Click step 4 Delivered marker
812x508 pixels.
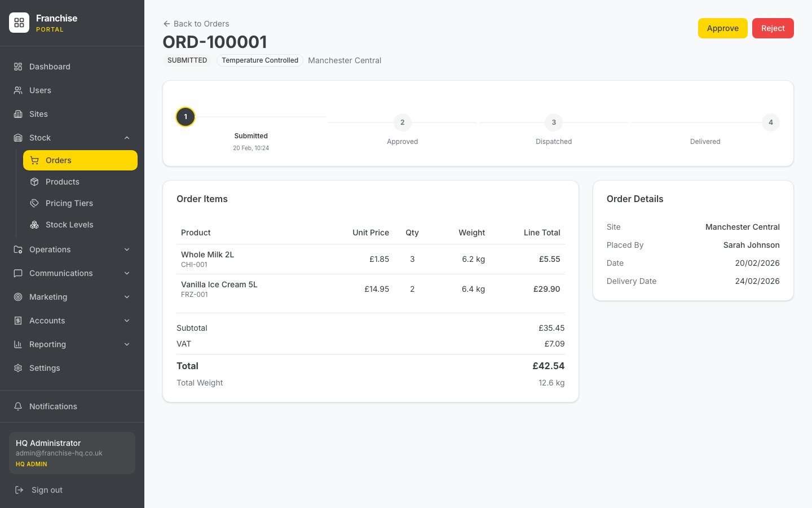click(771, 122)
